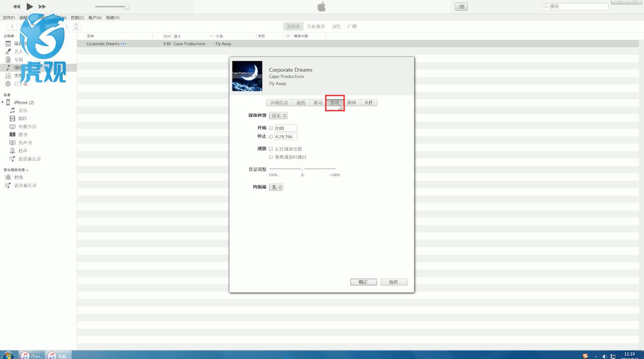Click the 艺人 column sort arrow
Screen dimensions: 644x359
[211, 36]
